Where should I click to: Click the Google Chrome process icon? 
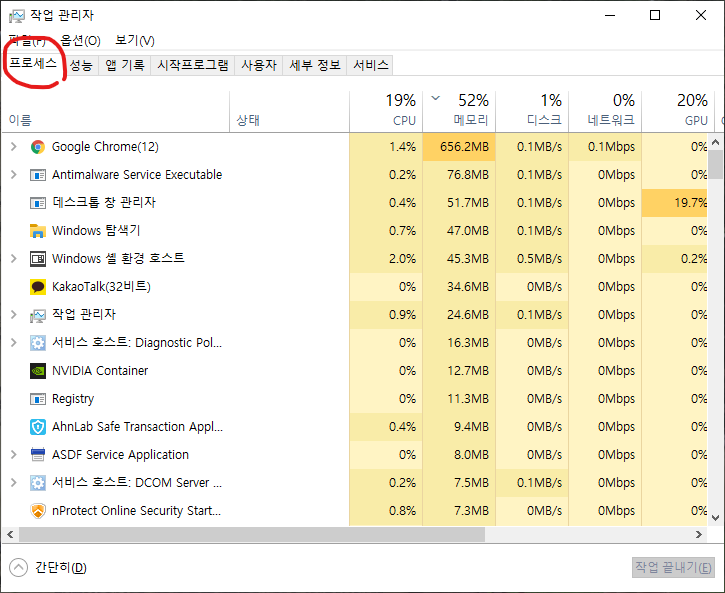click(x=38, y=147)
